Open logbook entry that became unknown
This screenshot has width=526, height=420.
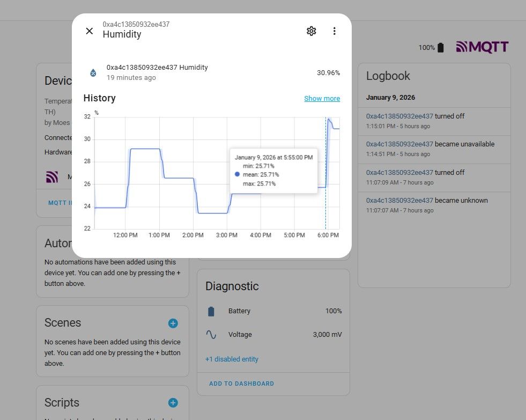pyautogui.click(x=399, y=201)
